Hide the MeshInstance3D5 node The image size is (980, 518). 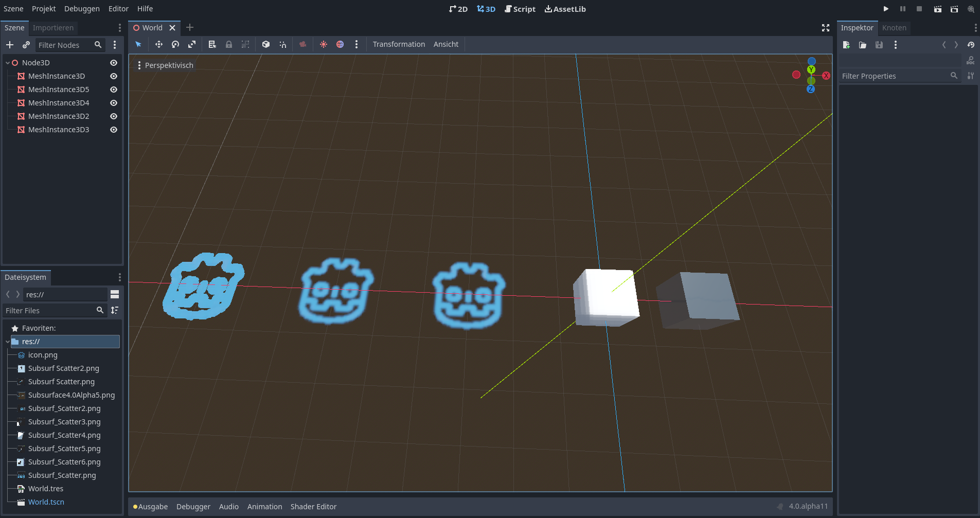tap(113, 89)
